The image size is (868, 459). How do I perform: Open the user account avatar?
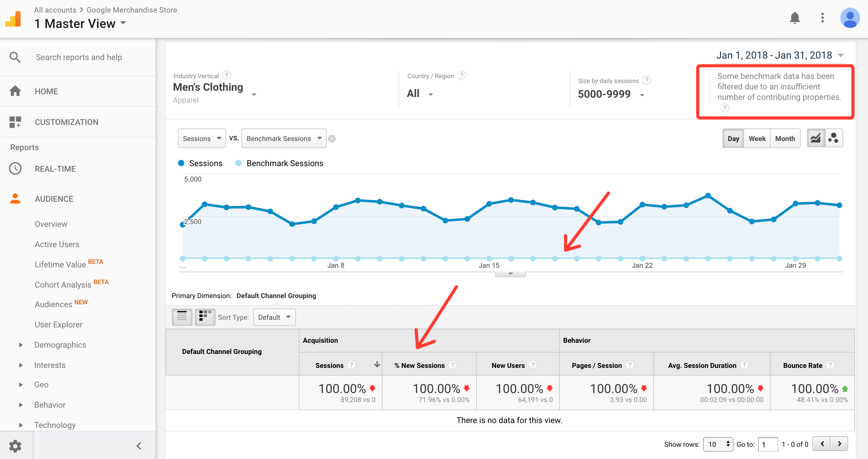tap(850, 18)
